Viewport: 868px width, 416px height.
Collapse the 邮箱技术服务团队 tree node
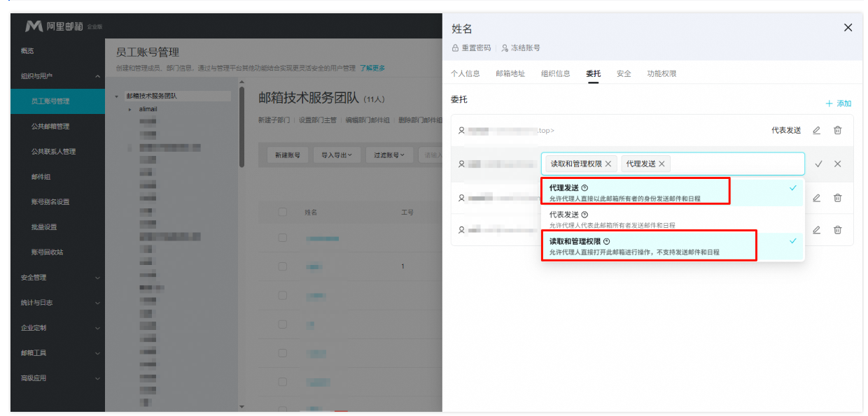pyautogui.click(x=117, y=96)
